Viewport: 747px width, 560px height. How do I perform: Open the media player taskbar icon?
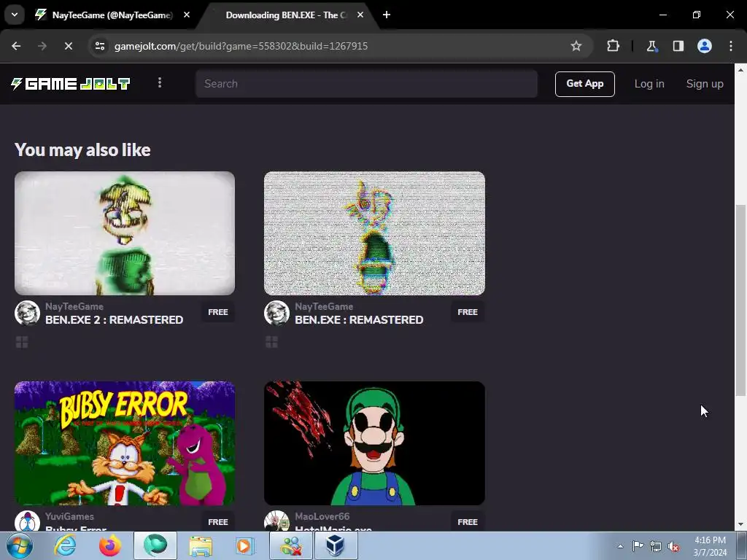click(x=246, y=545)
